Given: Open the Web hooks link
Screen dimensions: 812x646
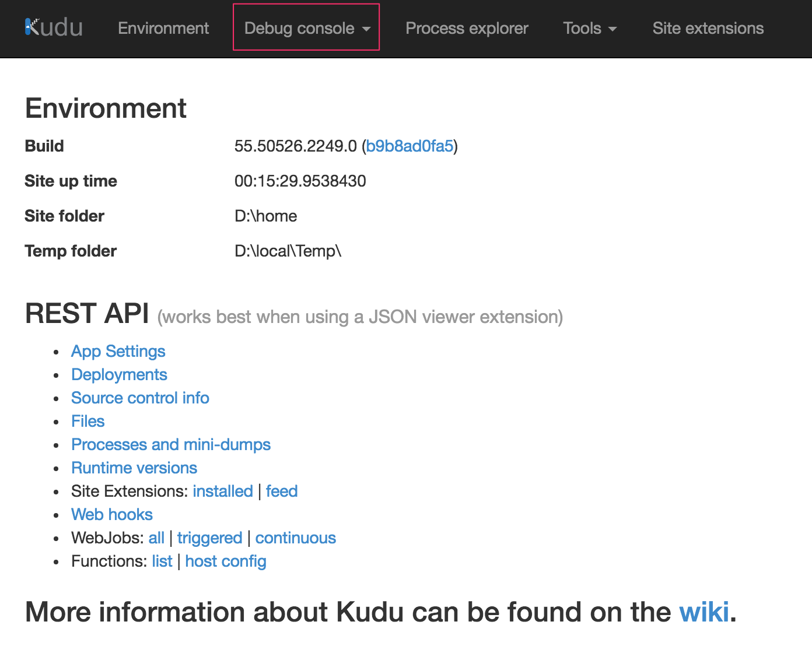Looking at the screenshot, I should tap(112, 514).
